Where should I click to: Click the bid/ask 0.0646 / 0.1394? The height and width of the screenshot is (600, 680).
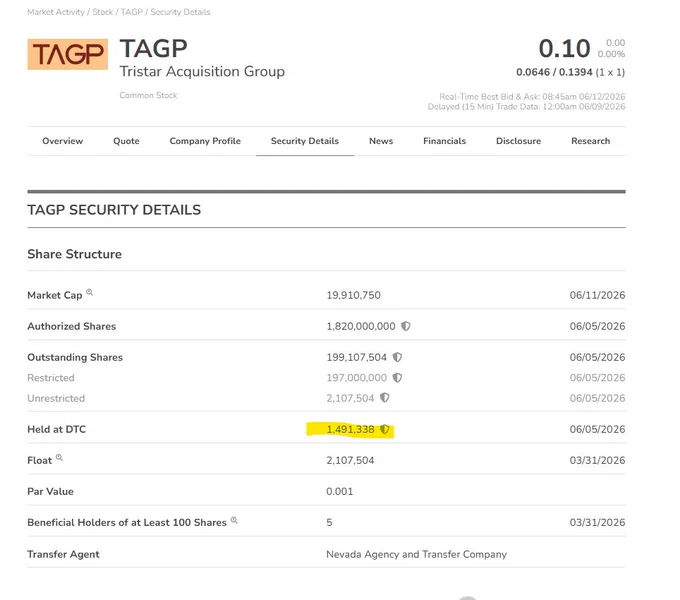tap(554, 72)
